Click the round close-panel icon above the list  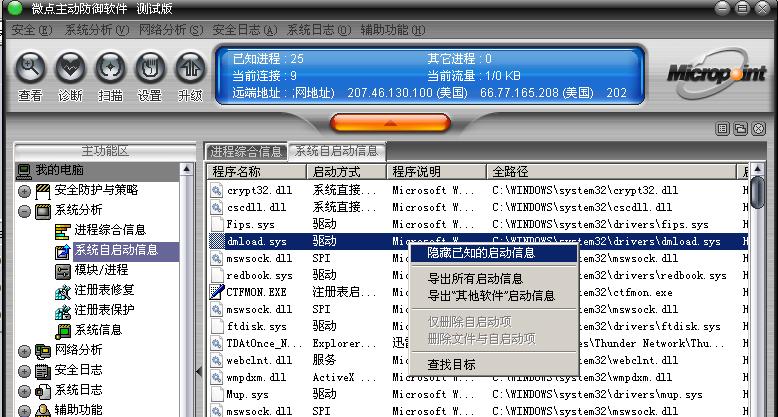(758, 129)
